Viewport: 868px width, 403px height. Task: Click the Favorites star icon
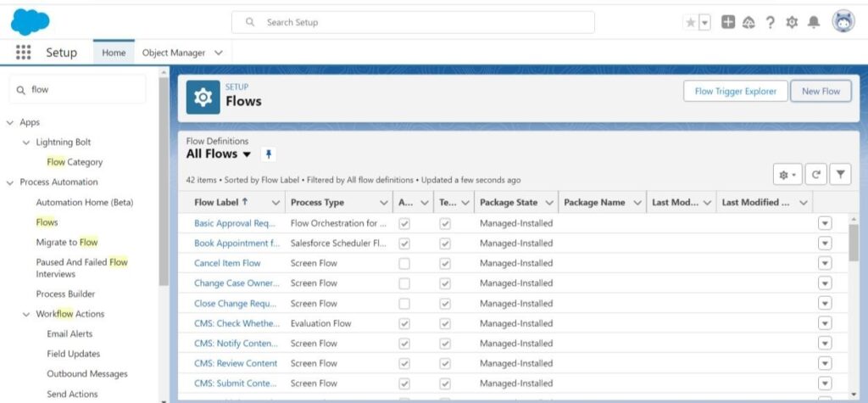click(690, 23)
